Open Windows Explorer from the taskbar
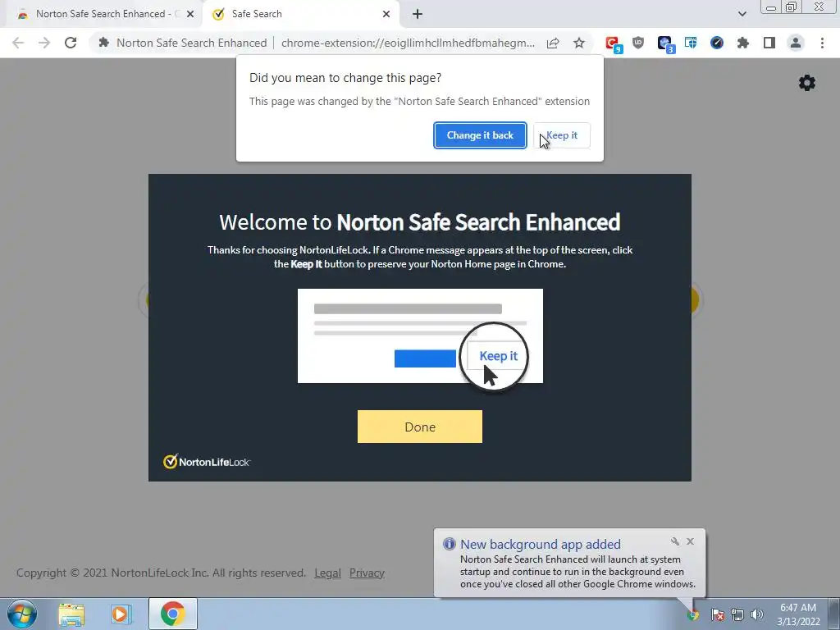The height and width of the screenshot is (630, 840). tap(71, 614)
